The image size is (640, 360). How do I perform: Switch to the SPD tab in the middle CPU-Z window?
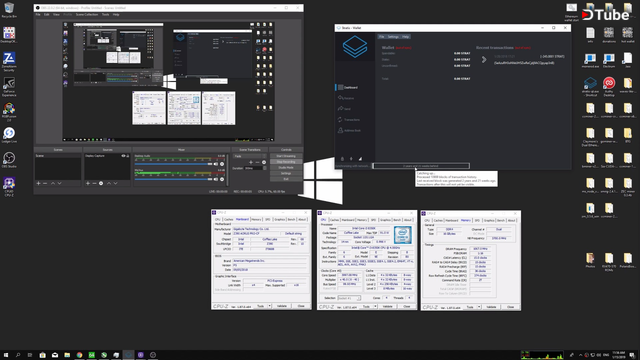pos(373,220)
